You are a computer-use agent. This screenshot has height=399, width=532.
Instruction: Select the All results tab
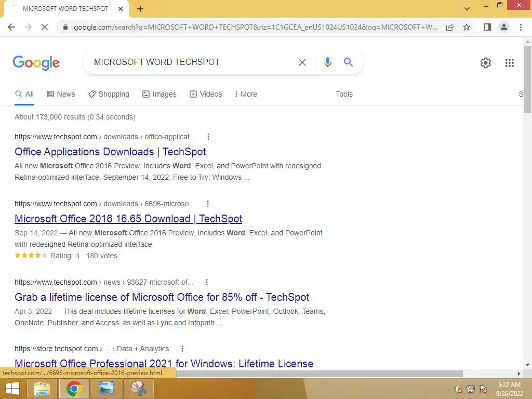[x=24, y=94]
